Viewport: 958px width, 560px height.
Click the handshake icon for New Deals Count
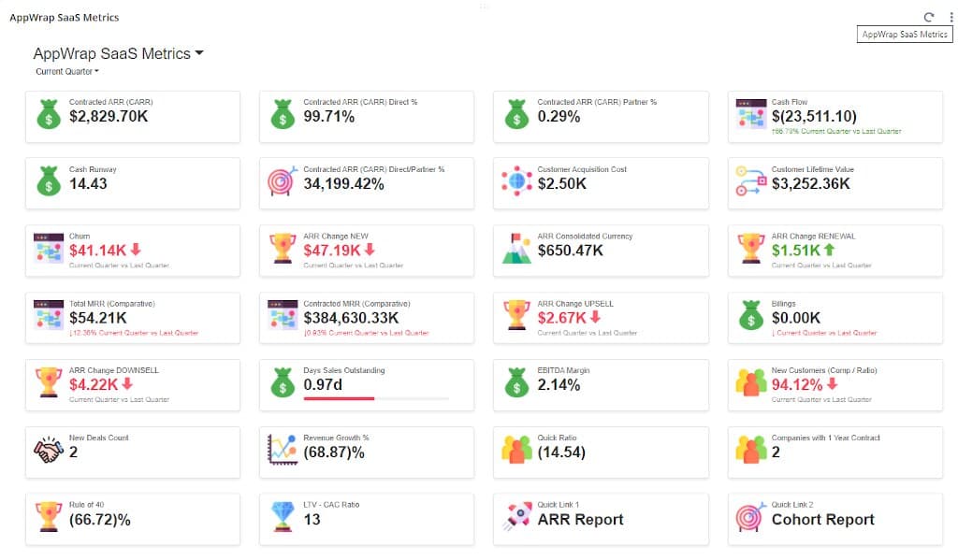click(x=49, y=450)
